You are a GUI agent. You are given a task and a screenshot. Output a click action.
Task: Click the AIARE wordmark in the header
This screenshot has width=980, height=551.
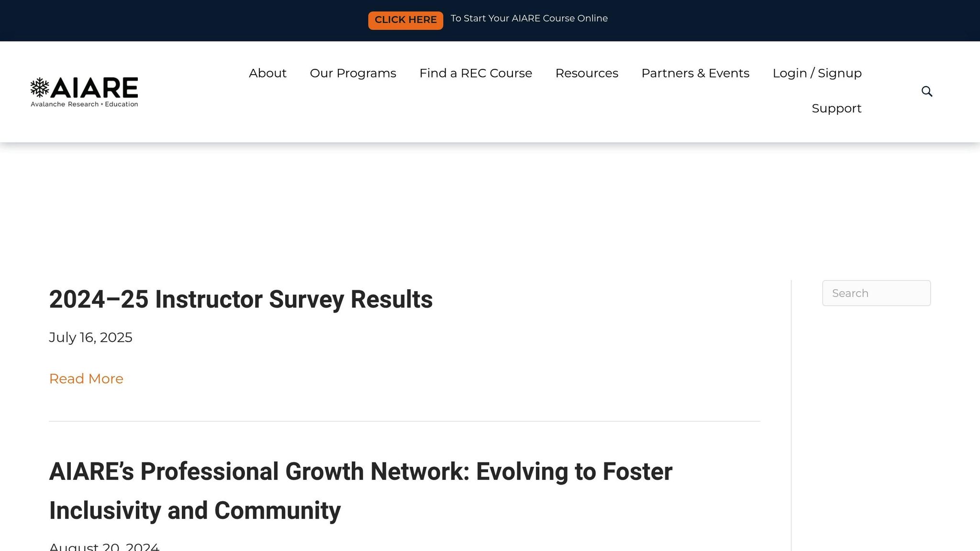(x=95, y=88)
